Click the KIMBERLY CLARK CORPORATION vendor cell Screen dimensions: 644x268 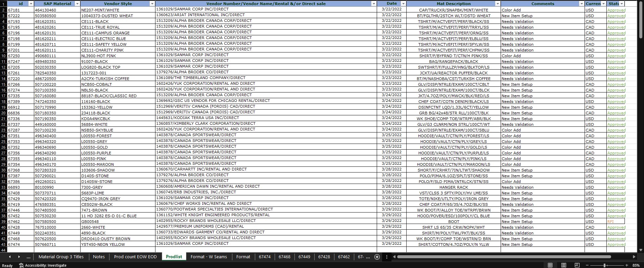click(266, 124)
